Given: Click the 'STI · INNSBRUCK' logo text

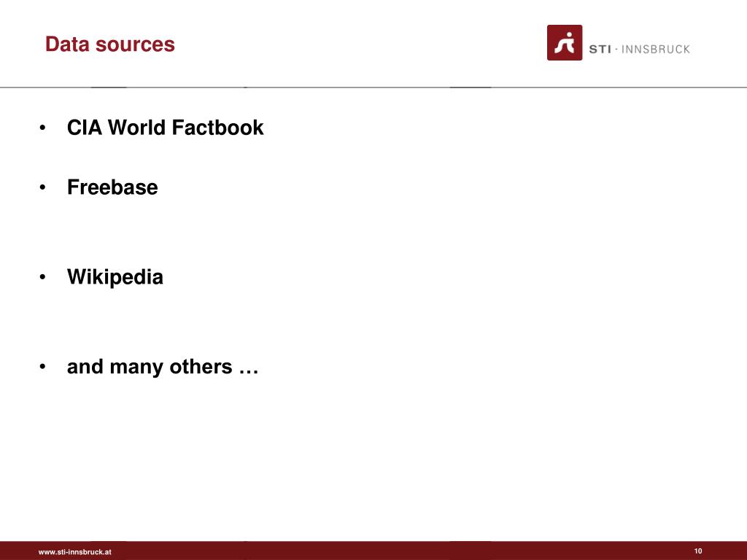Looking at the screenshot, I should click(639, 49).
